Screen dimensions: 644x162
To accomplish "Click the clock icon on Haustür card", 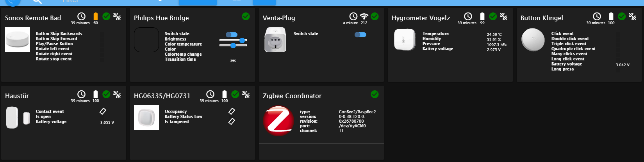I will 81,94.
